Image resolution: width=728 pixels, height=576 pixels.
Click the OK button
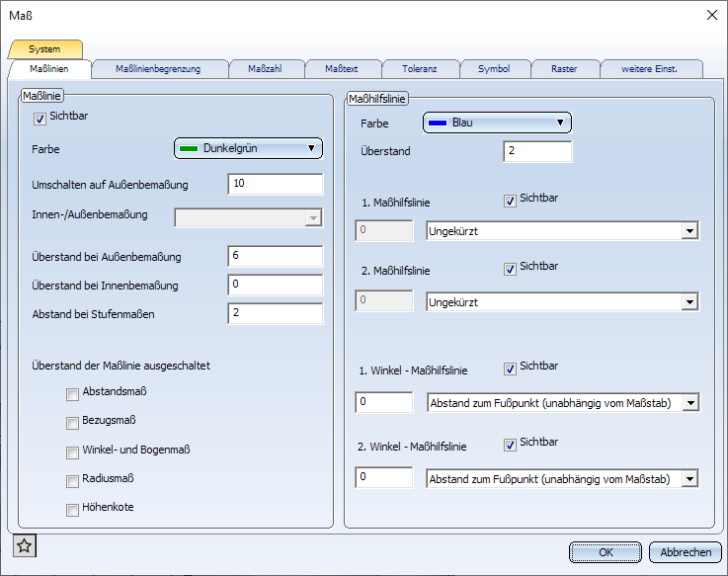[606, 552]
